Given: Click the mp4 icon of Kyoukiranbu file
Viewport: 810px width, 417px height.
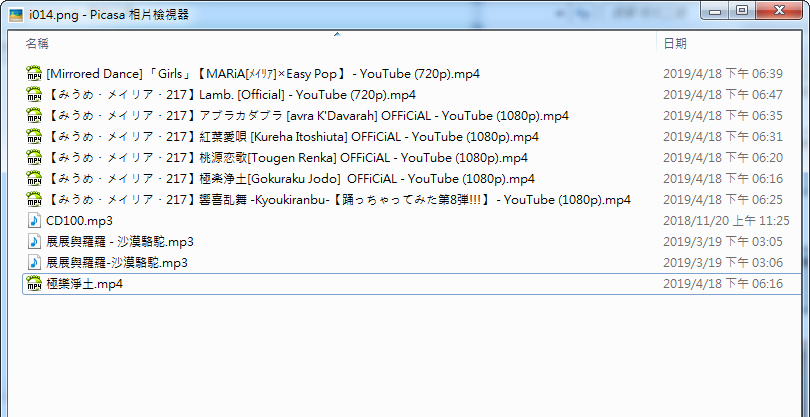Looking at the screenshot, I should pos(34,199).
